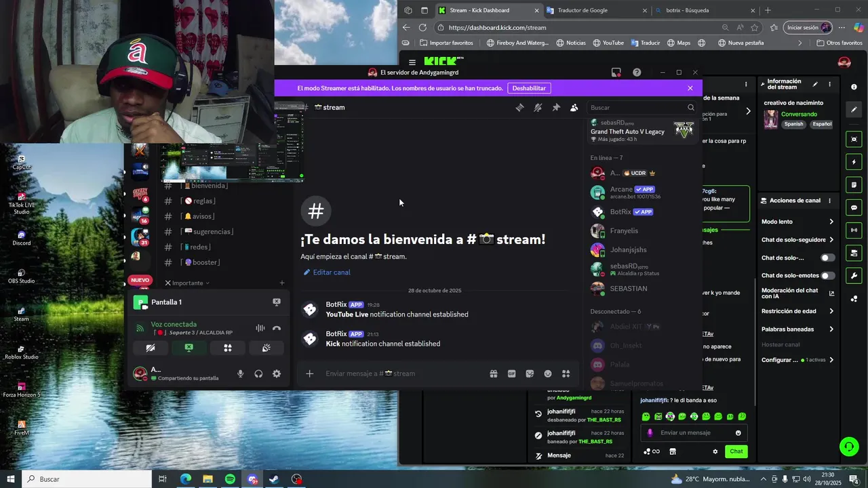Add channel to the Importante category
The width and height of the screenshot is (868, 488).
[282, 283]
